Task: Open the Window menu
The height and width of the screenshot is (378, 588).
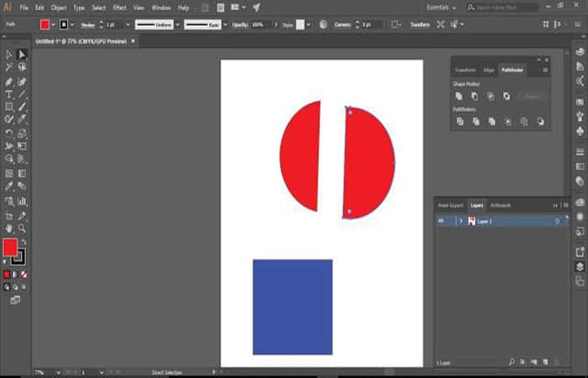Action: click(x=161, y=8)
